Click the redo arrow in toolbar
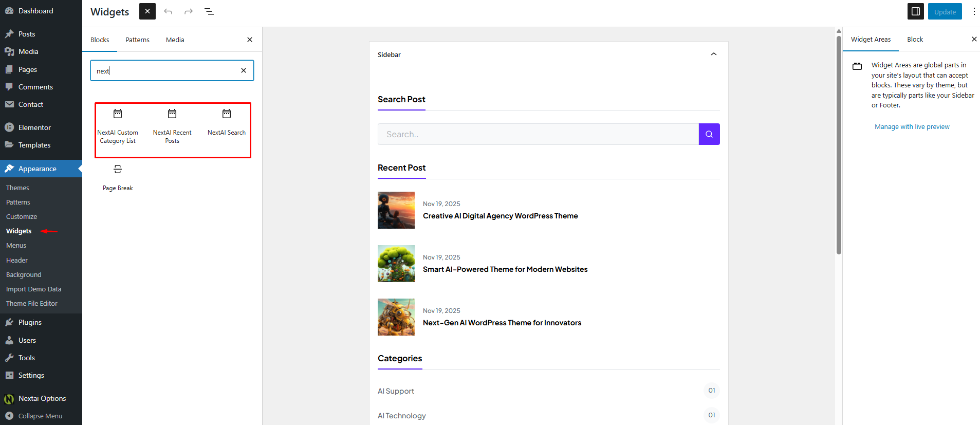Screen dimensions: 980x425 pos(189,11)
